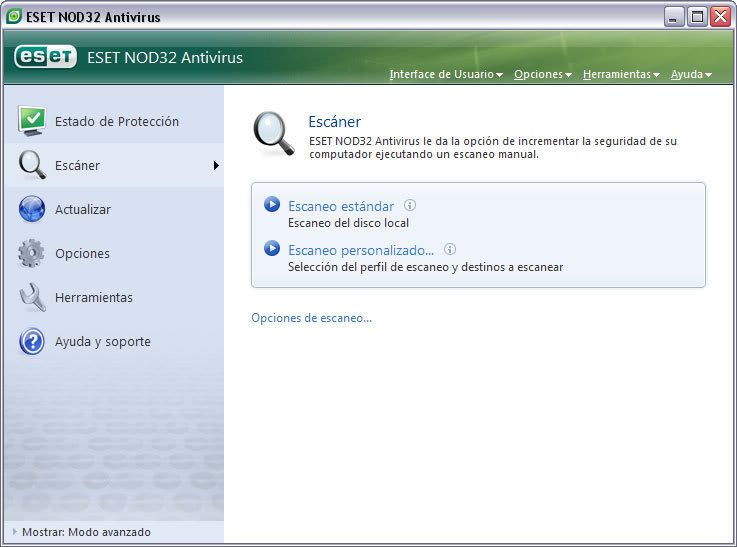This screenshot has width=737, height=547.
Task: Select the Escáner magnifying glass sidebar icon
Action: click(32, 165)
